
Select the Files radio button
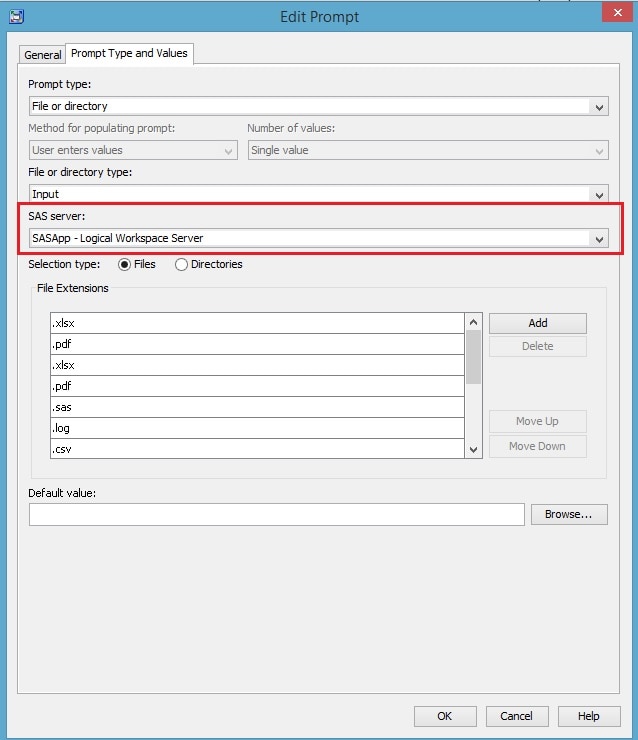pyautogui.click(x=125, y=265)
